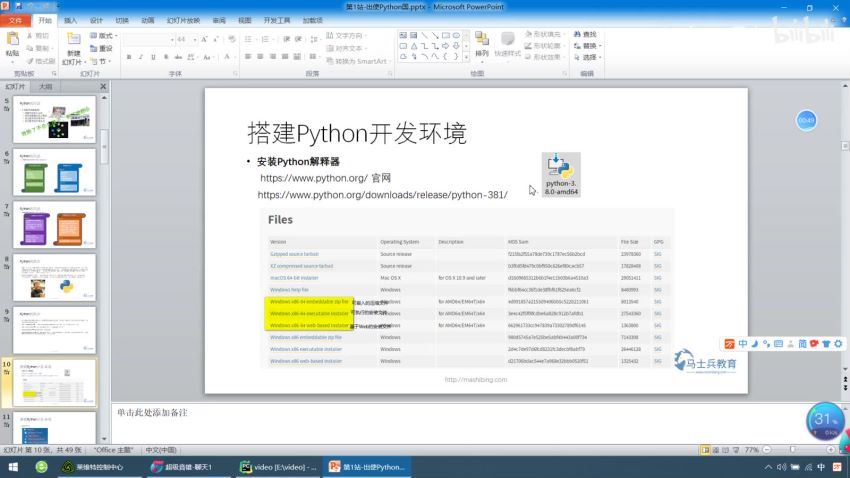
Task: Click Save icon in quick access toolbar
Action: [18, 7]
